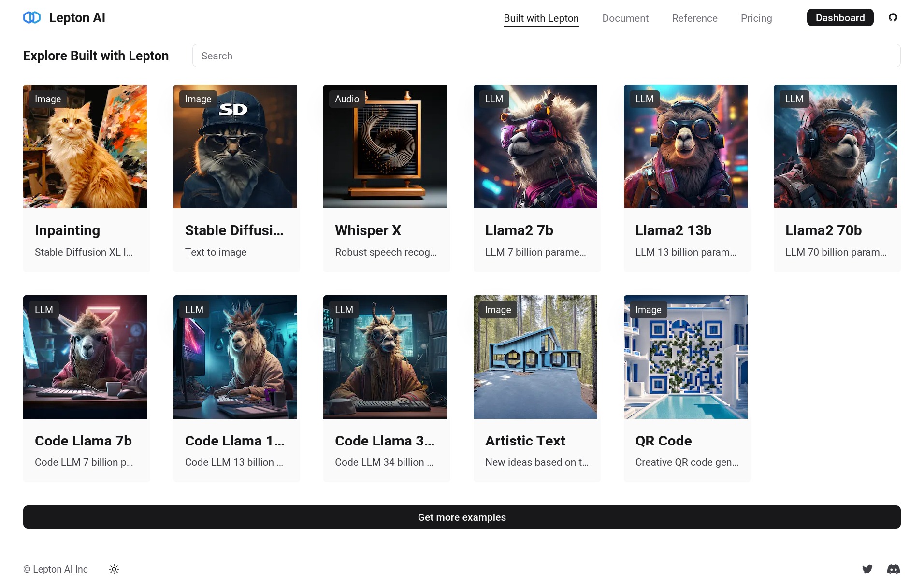Open the Llama2 70b thumbnail
The height and width of the screenshot is (587, 924).
836,146
